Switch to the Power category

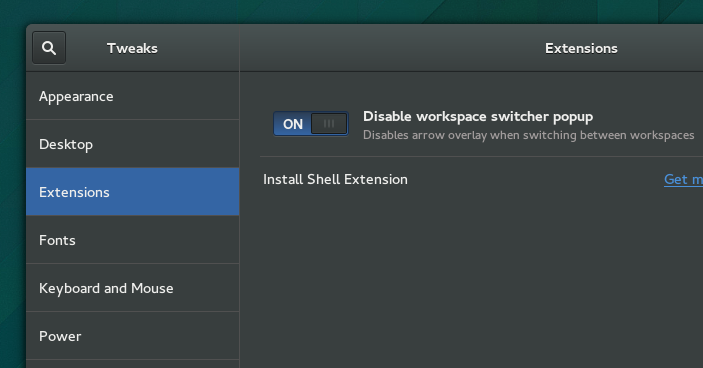click(132, 336)
